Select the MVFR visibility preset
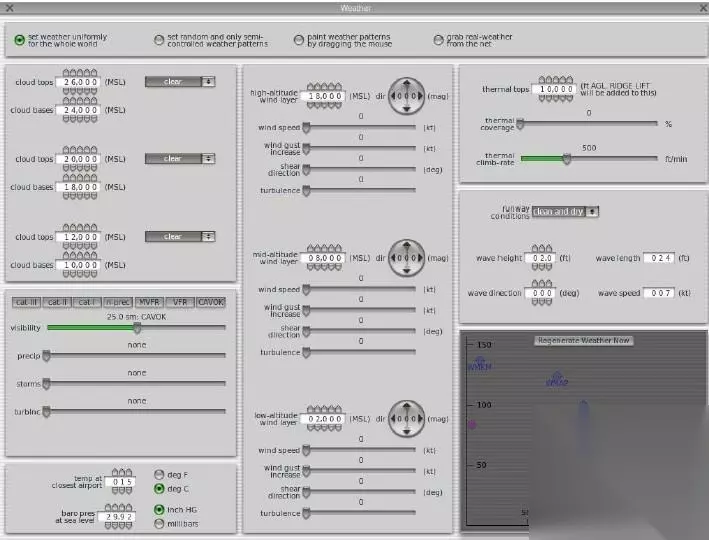709x540 pixels. click(149, 302)
